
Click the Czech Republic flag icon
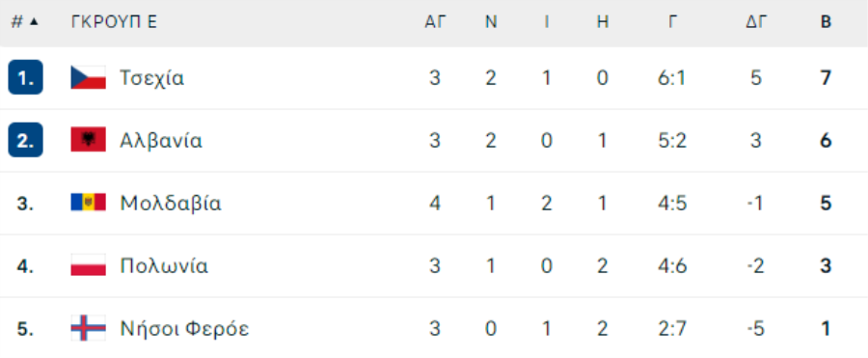pos(88,77)
